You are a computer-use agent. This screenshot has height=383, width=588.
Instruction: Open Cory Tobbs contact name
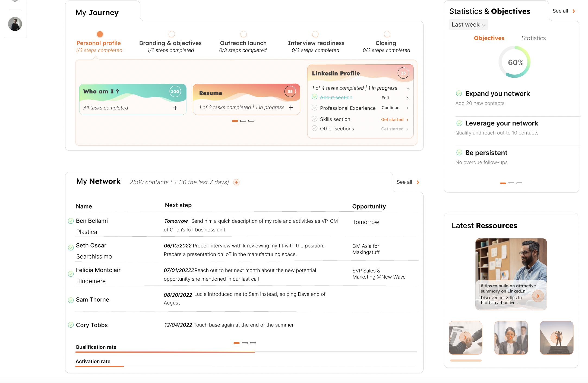92,325
